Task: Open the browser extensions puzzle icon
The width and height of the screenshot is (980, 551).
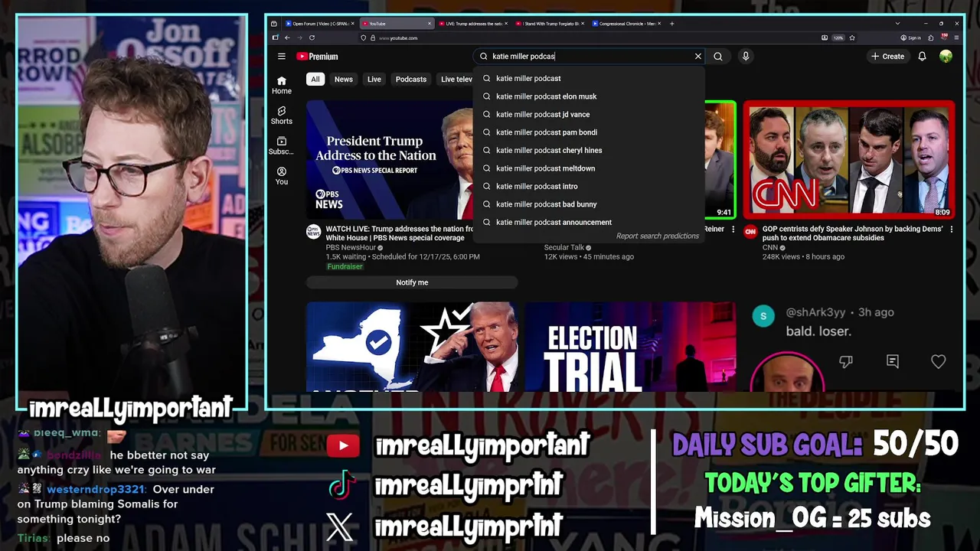Action: [x=932, y=37]
